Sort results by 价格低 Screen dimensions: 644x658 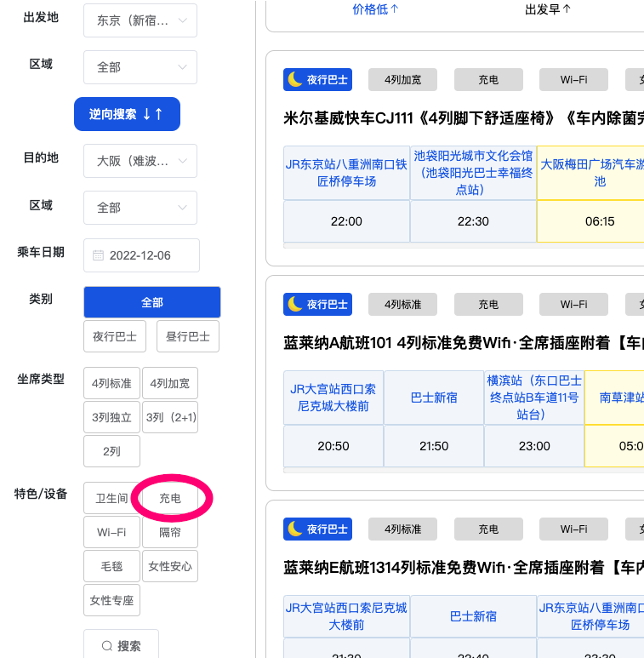(375, 9)
